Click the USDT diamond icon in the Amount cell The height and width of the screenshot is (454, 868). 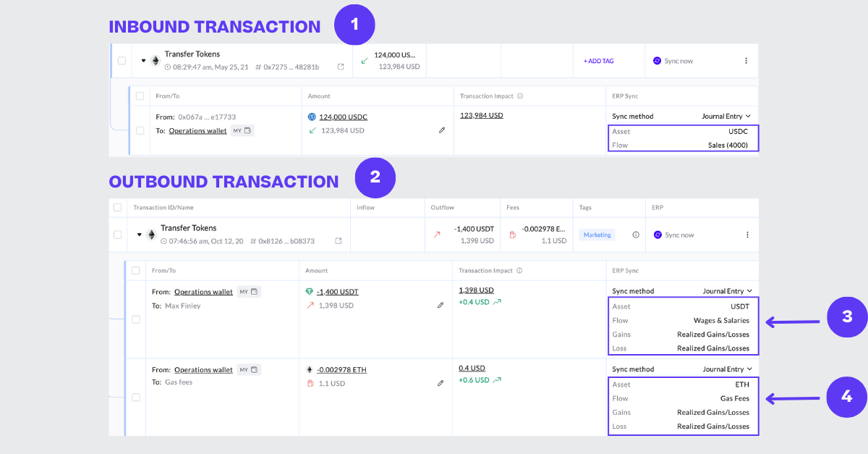(310, 292)
